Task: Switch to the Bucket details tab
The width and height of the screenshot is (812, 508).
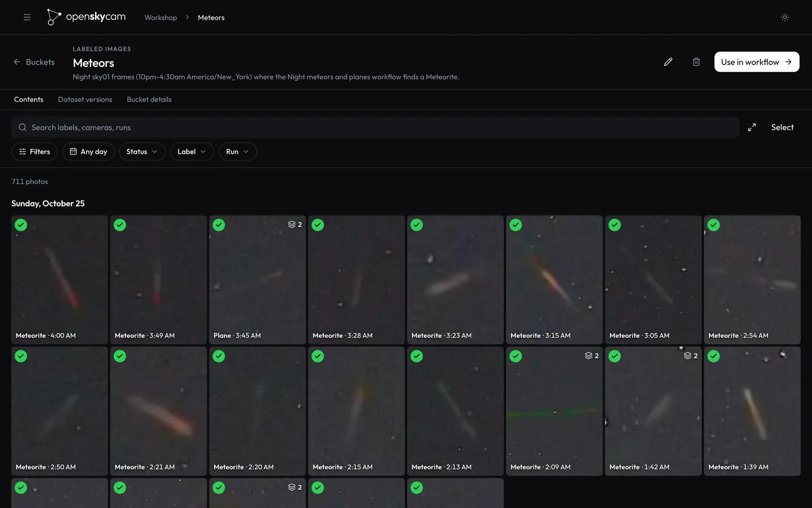Action: point(149,100)
